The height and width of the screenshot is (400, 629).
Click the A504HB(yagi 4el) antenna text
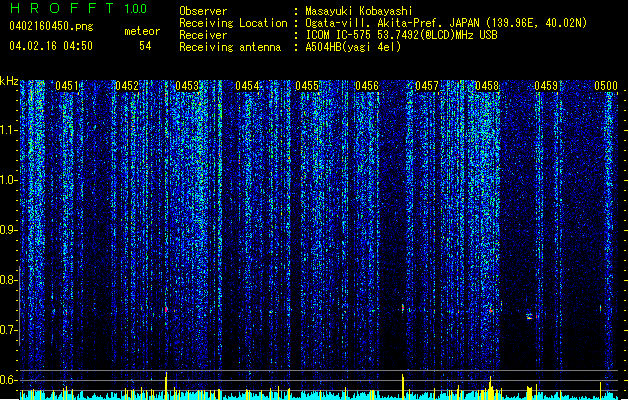pyautogui.click(x=353, y=47)
